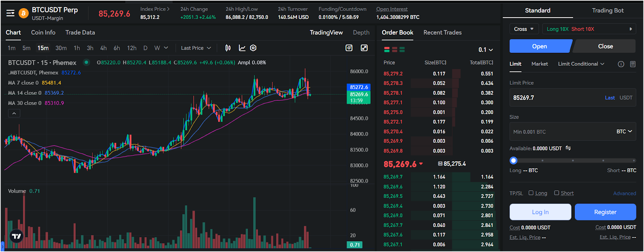The image size is (644, 252).
Task: Switch to Close position mode
Action: point(605,46)
